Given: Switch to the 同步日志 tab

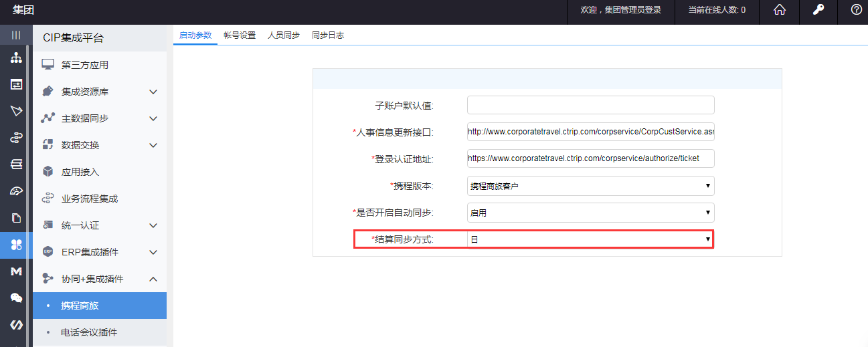Looking at the screenshot, I should click(328, 35).
